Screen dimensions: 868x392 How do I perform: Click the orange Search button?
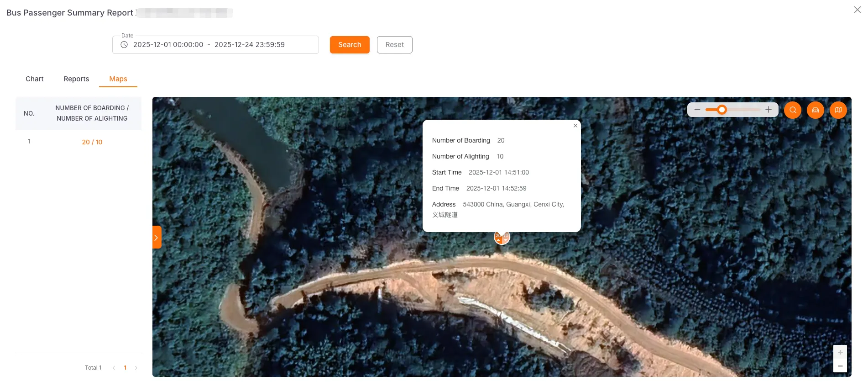click(350, 45)
